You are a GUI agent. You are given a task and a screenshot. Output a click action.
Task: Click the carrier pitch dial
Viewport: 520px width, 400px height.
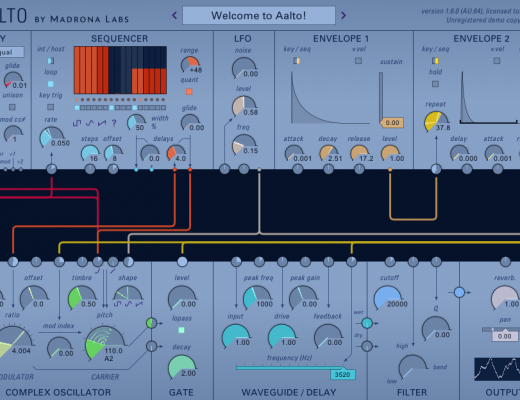point(105,343)
